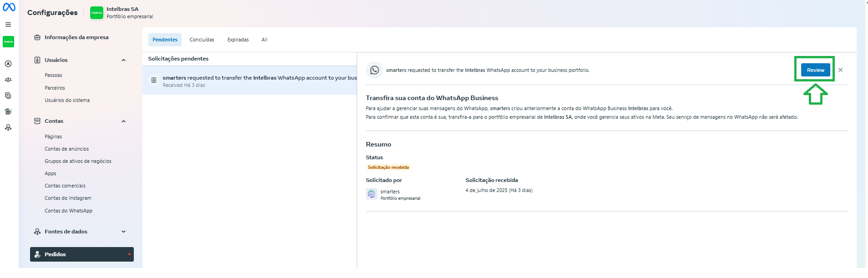Click the Intelbras SA logo in header
The image size is (868, 278).
click(96, 13)
